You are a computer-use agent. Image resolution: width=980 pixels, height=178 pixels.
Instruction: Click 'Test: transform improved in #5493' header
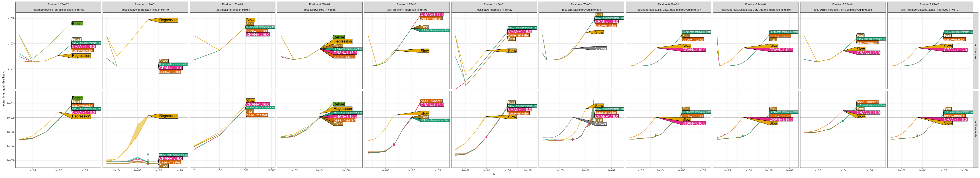tap(407, 10)
